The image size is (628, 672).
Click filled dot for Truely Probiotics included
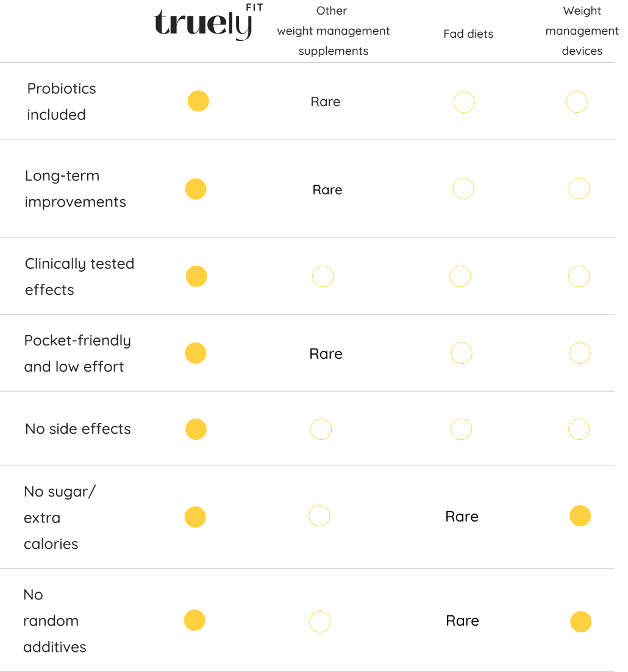[198, 101]
